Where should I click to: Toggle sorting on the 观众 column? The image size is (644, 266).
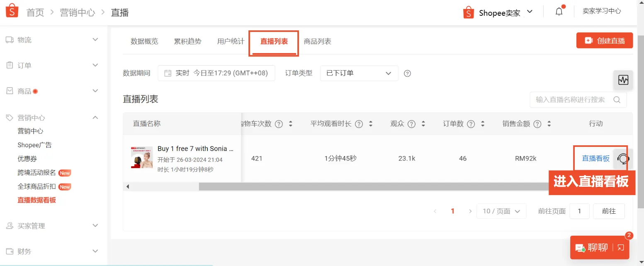(x=423, y=123)
